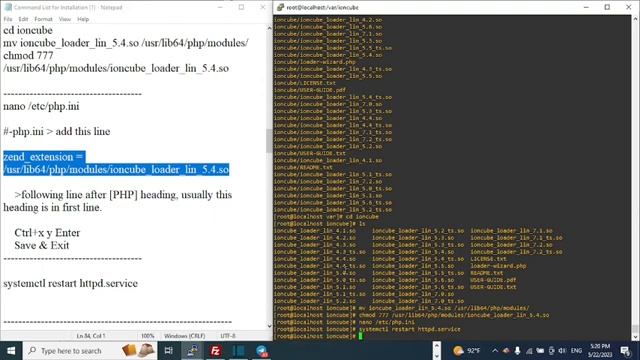Click 'Ctrl+x y Enter' line in Notepad

(47, 233)
